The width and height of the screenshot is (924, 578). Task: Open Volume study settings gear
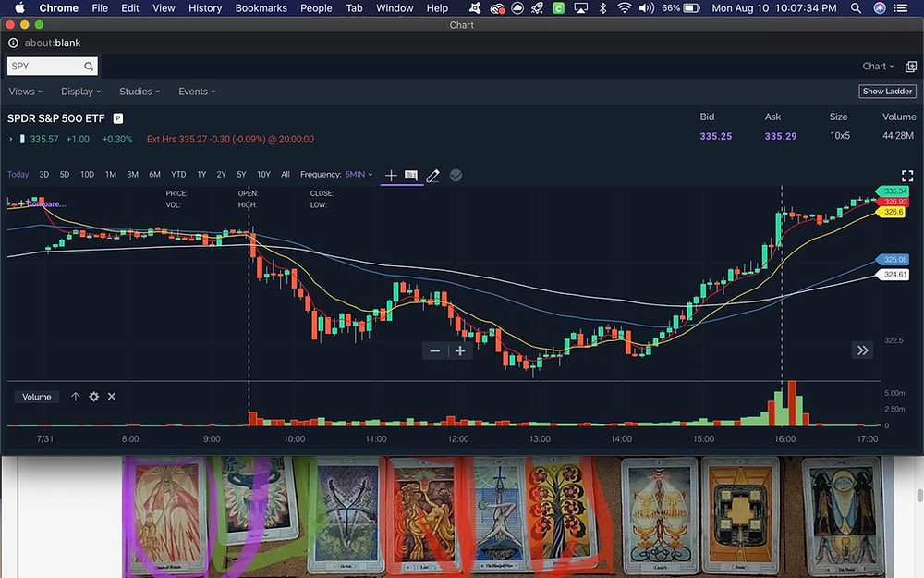93,397
